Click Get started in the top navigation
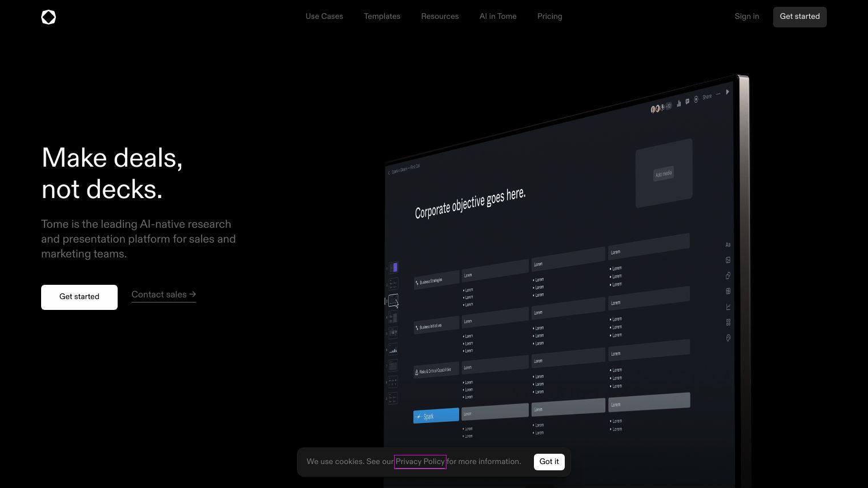Screen dimensions: 868x488 pyautogui.click(x=799, y=17)
